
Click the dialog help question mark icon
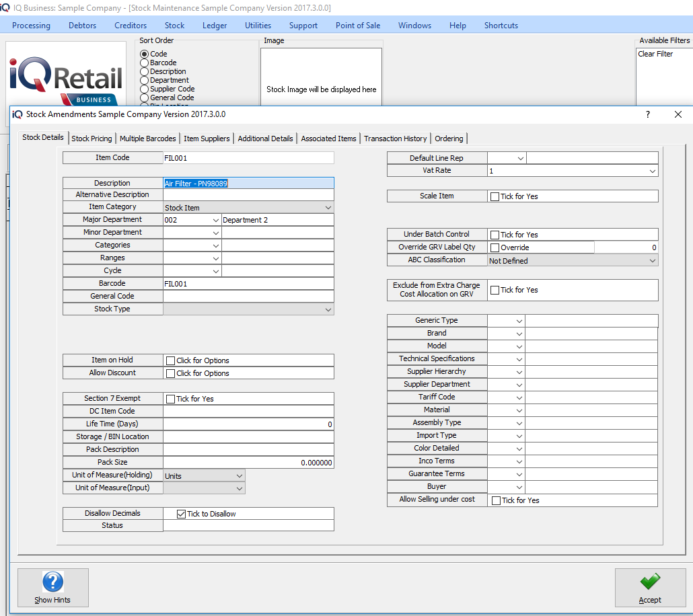[x=648, y=114]
